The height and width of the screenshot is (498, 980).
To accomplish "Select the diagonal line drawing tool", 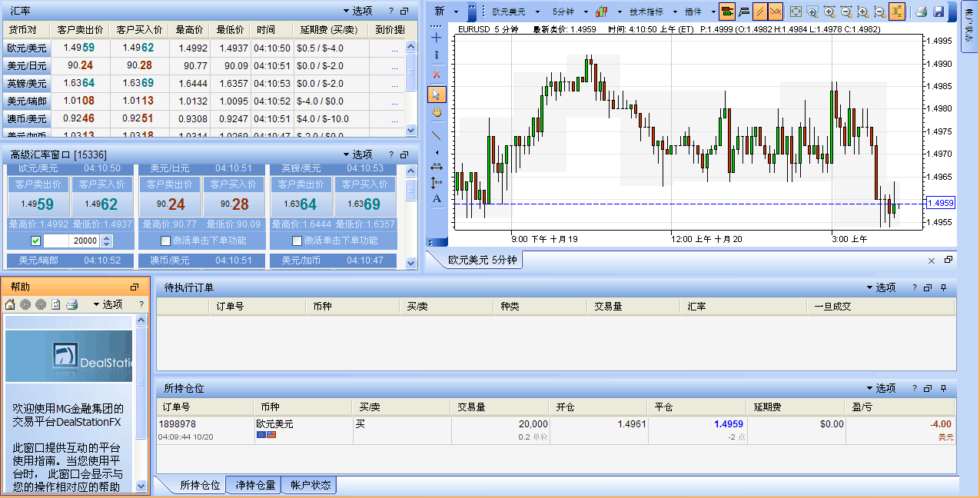I will pyautogui.click(x=437, y=135).
